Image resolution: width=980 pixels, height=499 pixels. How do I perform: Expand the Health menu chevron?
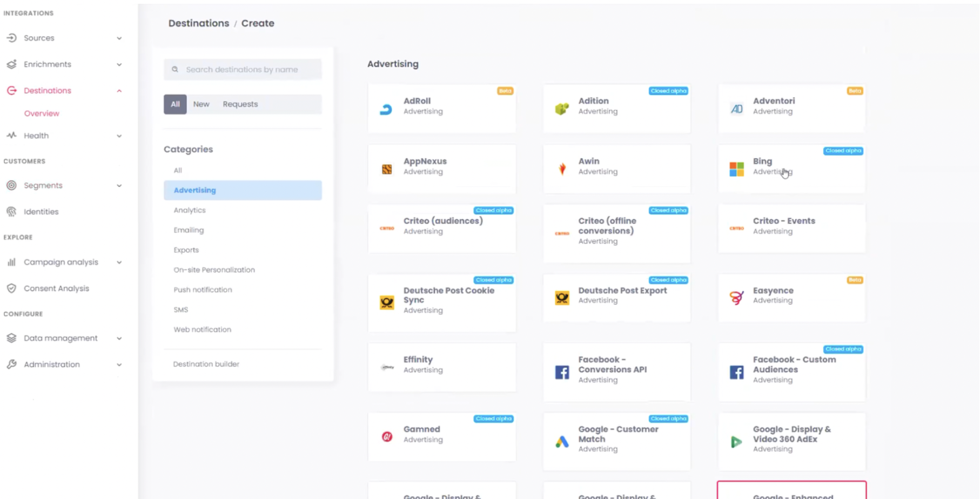(x=119, y=136)
